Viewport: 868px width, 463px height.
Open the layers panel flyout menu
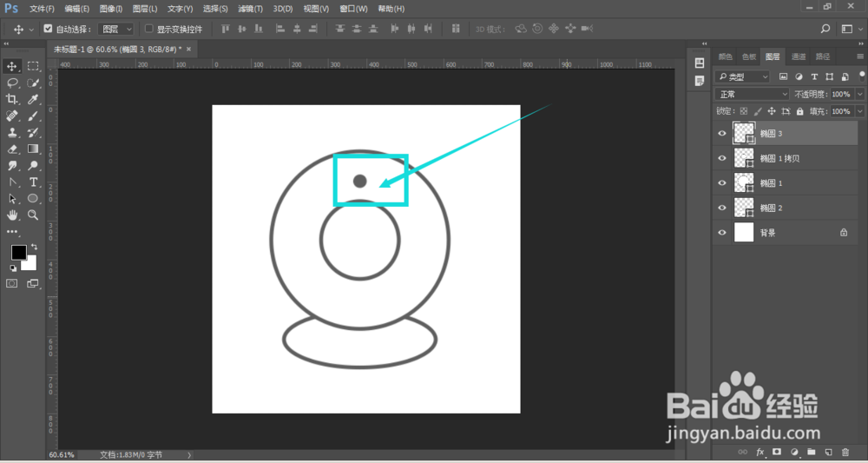[x=860, y=56]
